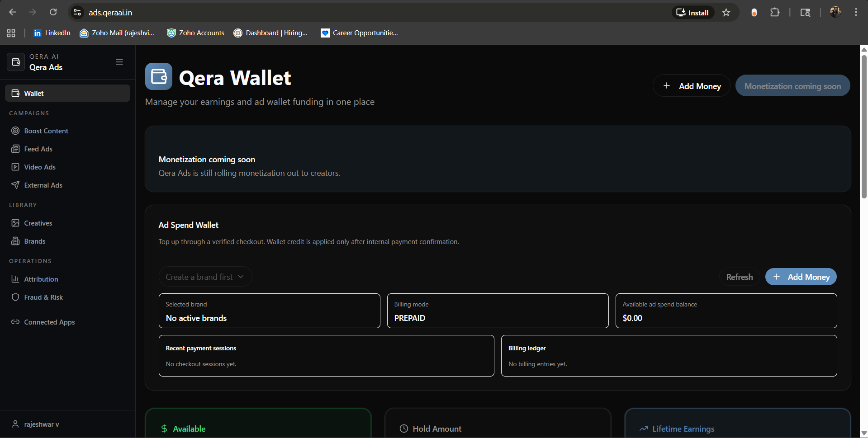Click Refresh in Ad Spend Wallet
This screenshot has height=438, width=868.
pyautogui.click(x=740, y=277)
